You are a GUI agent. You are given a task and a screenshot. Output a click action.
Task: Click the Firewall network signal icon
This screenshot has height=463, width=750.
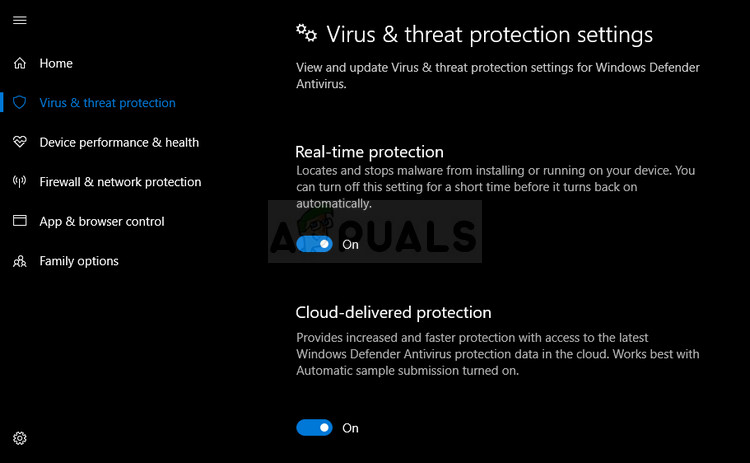pos(20,182)
